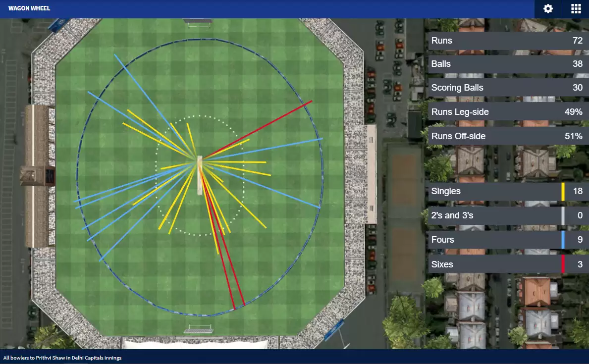This screenshot has height=364, width=589.
Task: Click the blue Fours color bar
Action: pyautogui.click(x=563, y=240)
